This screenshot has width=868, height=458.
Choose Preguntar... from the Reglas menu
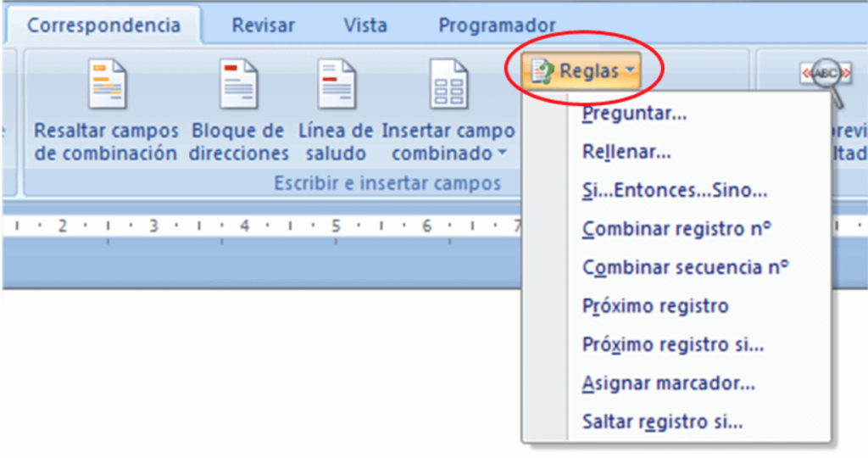click(x=635, y=114)
